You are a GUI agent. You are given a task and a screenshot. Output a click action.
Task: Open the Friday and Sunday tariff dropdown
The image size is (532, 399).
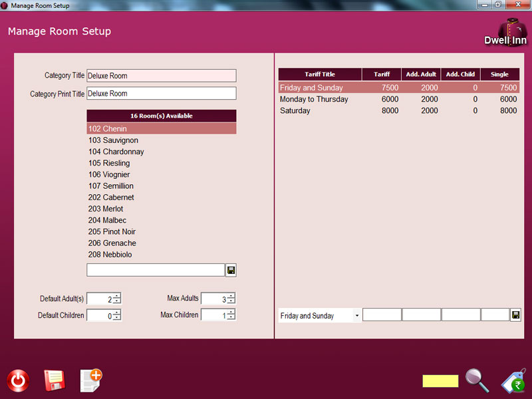pyautogui.click(x=357, y=316)
